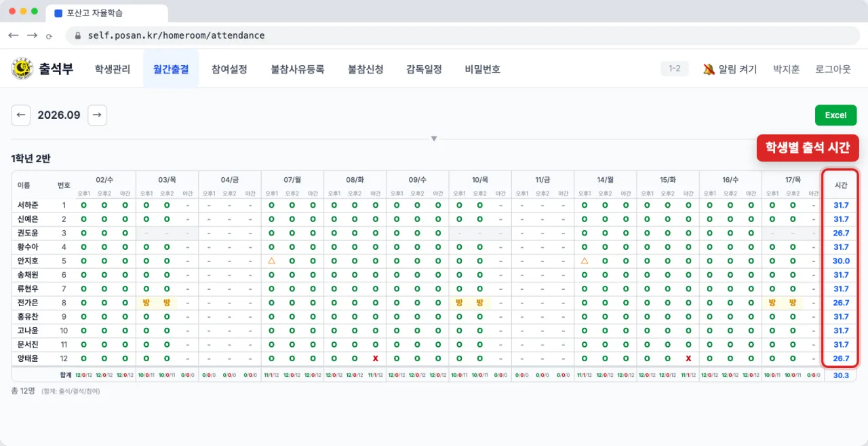The image size is (868, 446).
Task: Click the student name 전가은
Action: 28,303
